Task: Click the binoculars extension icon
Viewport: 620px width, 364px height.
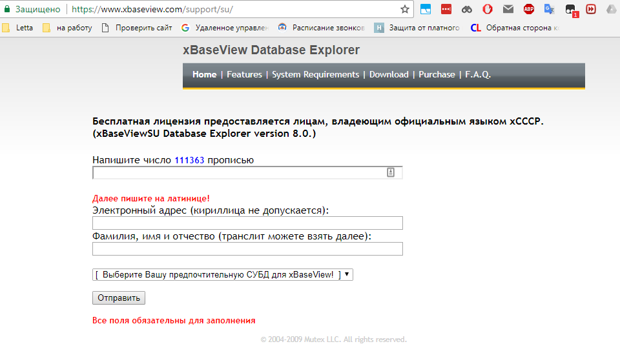Action: click(466, 9)
